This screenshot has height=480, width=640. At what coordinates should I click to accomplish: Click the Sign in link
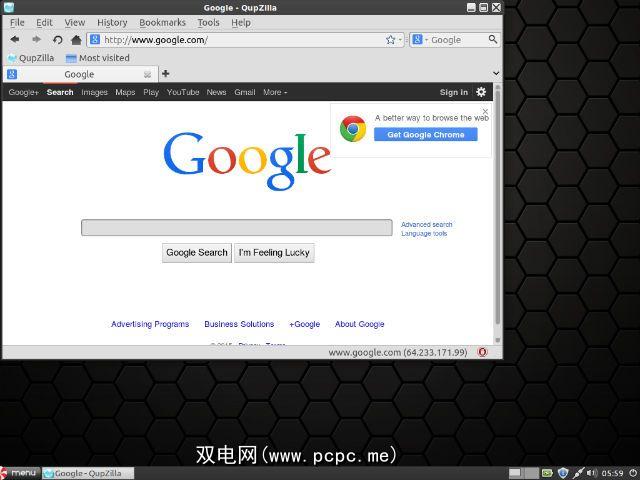click(x=453, y=92)
